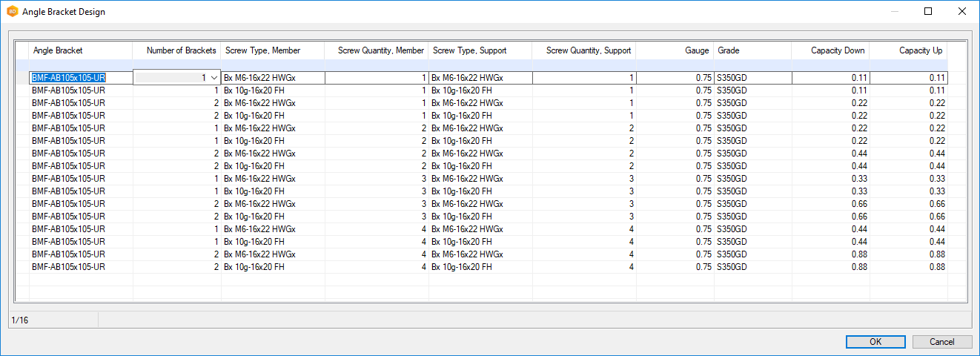Click the Number of Brackets column header
980x356 pixels.
177,50
